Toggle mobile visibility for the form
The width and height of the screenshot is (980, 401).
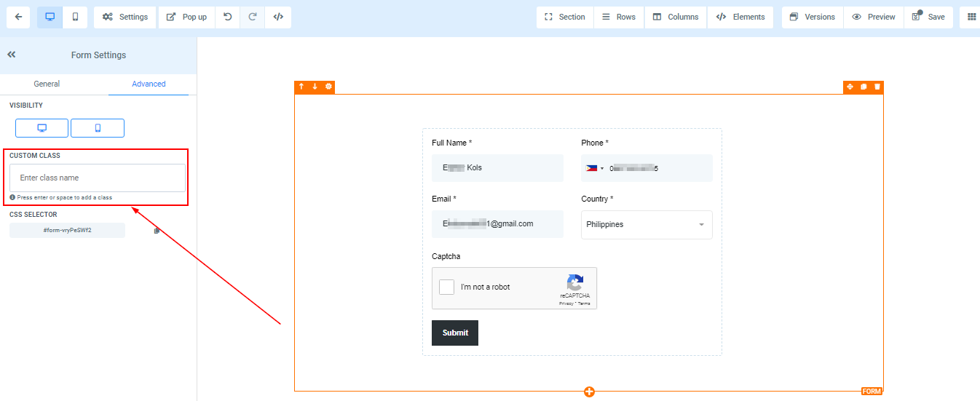(x=98, y=128)
